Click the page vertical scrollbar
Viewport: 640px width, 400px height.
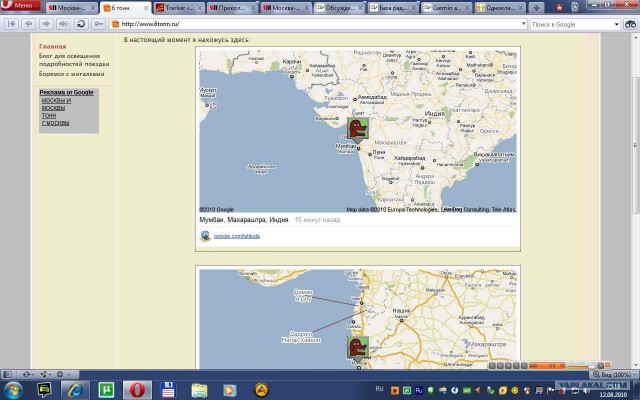(x=636, y=144)
